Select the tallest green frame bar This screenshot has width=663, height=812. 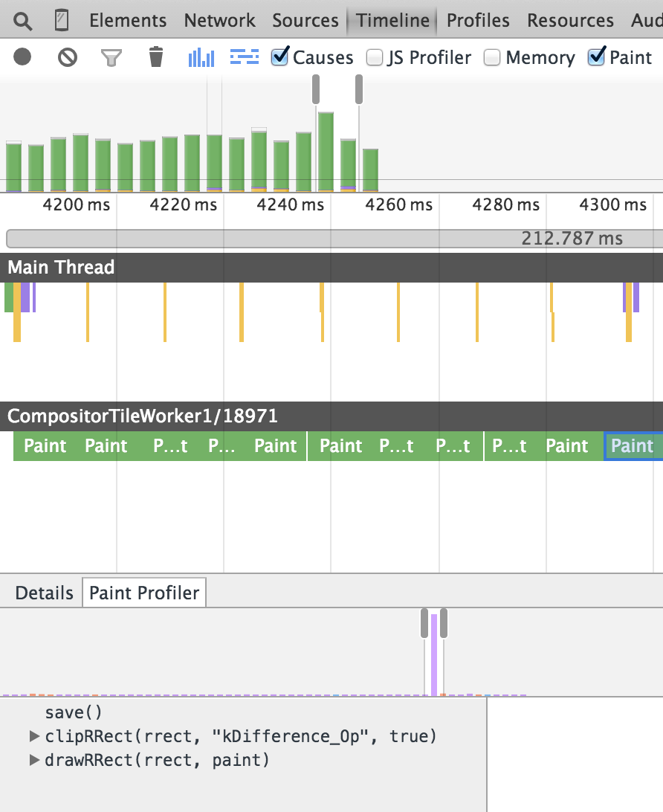326,152
